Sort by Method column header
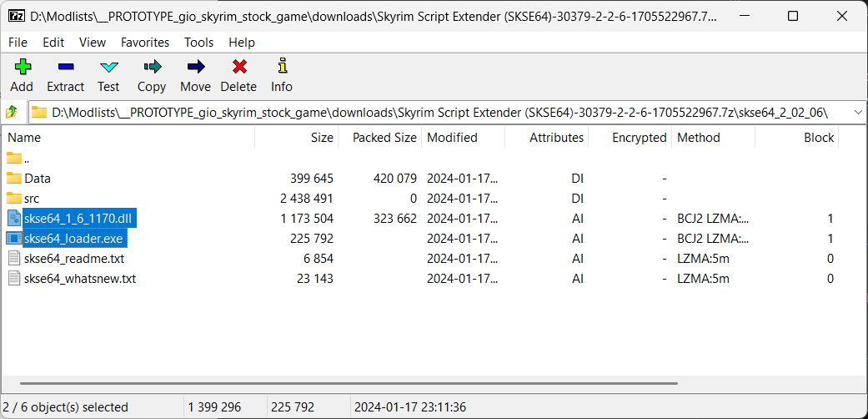The height and width of the screenshot is (419, 868). point(714,138)
